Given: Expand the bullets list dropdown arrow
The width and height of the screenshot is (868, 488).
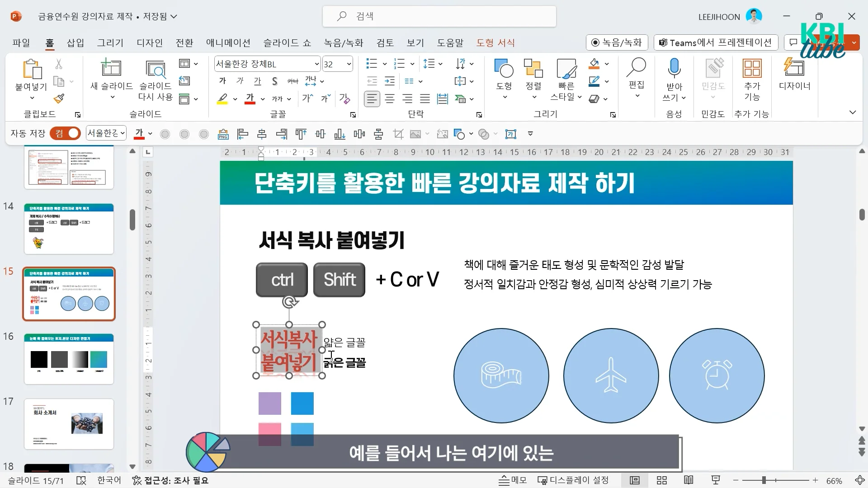Looking at the screenshot, I should 384,64.
